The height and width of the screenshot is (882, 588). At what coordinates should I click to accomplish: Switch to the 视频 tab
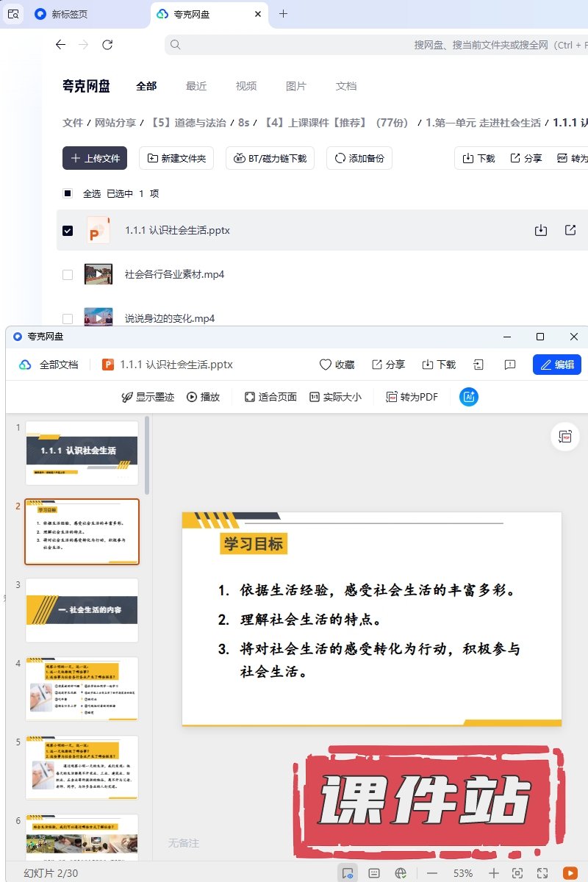point(246,86)
